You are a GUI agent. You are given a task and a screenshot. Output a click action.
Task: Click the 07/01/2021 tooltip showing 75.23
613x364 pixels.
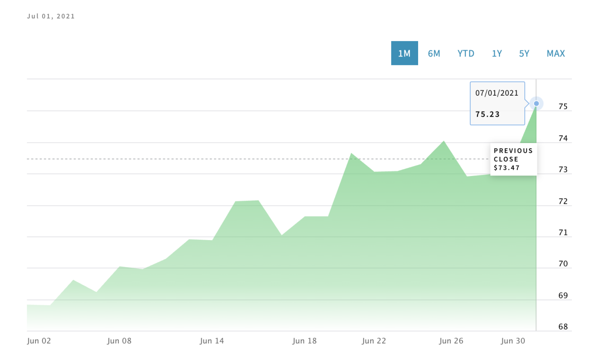497,103
